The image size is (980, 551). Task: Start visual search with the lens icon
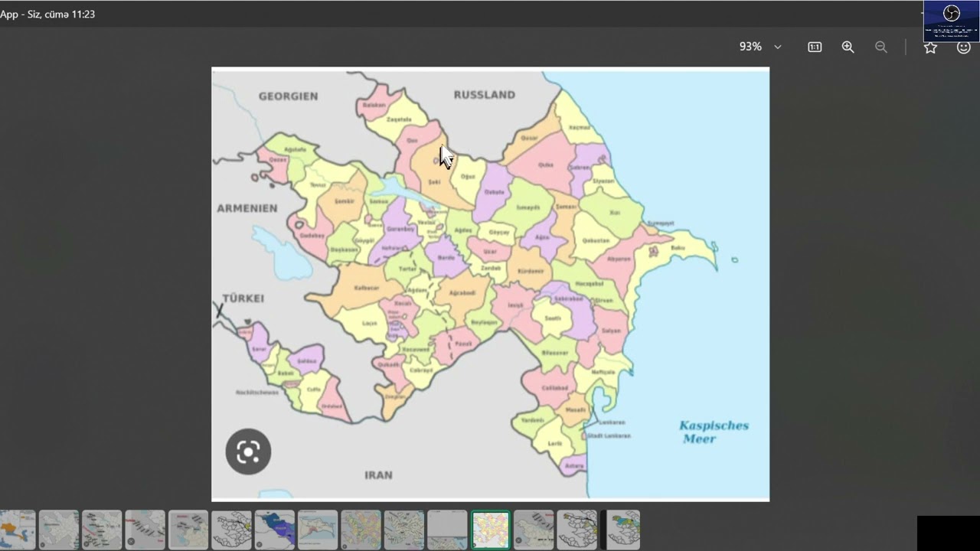248,452
